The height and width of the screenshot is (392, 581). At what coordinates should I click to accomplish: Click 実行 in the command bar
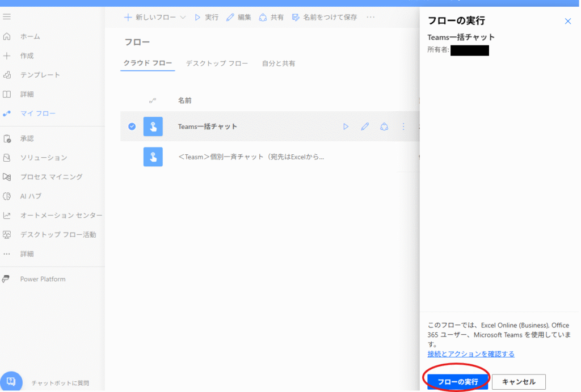click(207, 17)
